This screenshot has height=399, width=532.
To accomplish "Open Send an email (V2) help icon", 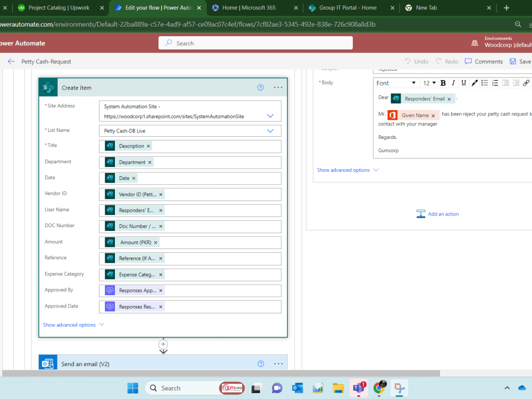I will [x=261, y=364].
